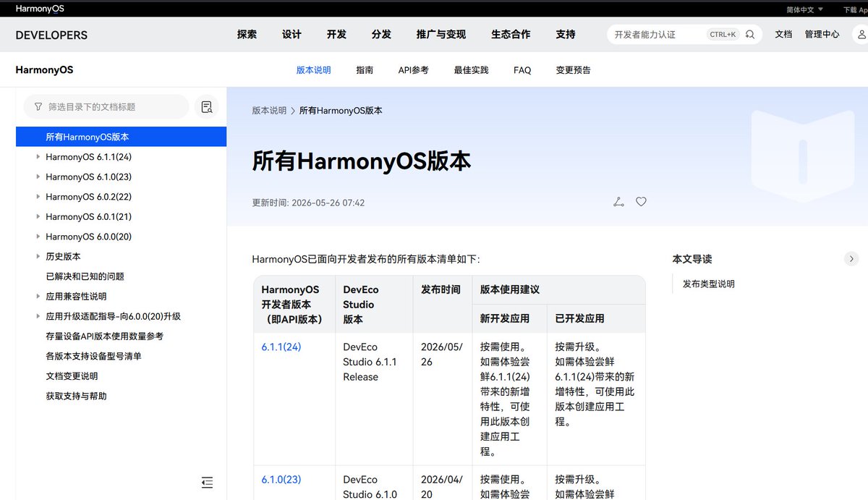The width and height of the screenshot is (868, 500).
Task: Click the 本文导读 heading
Action: click(x=692, y=258)
